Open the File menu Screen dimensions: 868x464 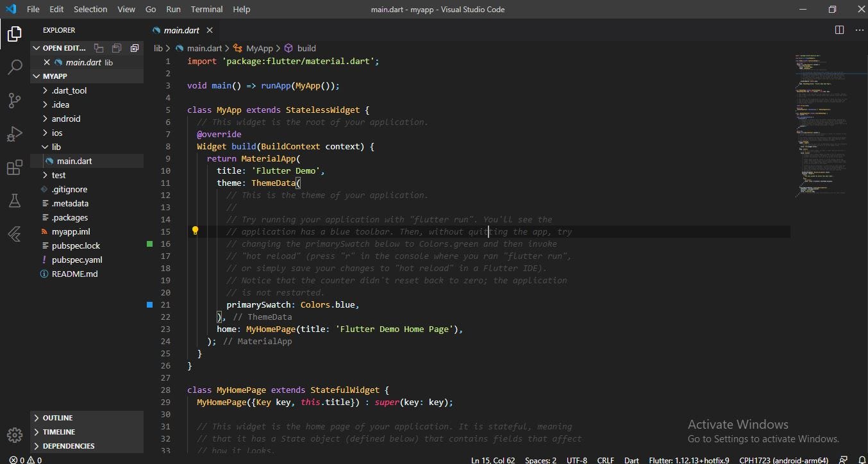coord(33,9)
